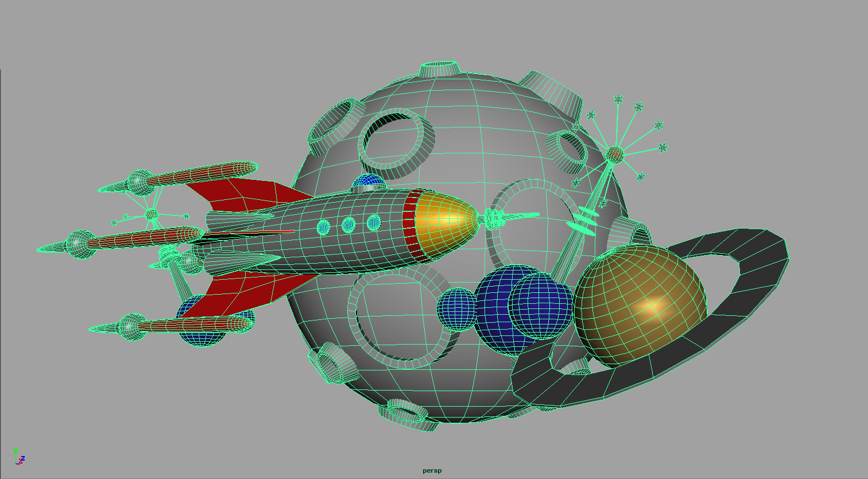Viewport: 868px width, 479px height.
Task: Click the blue Z axis on view gizmo
Action: tap(23, 458)
